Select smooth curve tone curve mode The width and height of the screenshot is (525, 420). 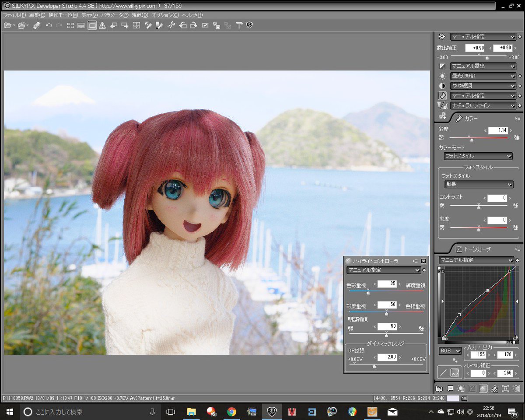(455, 373)
